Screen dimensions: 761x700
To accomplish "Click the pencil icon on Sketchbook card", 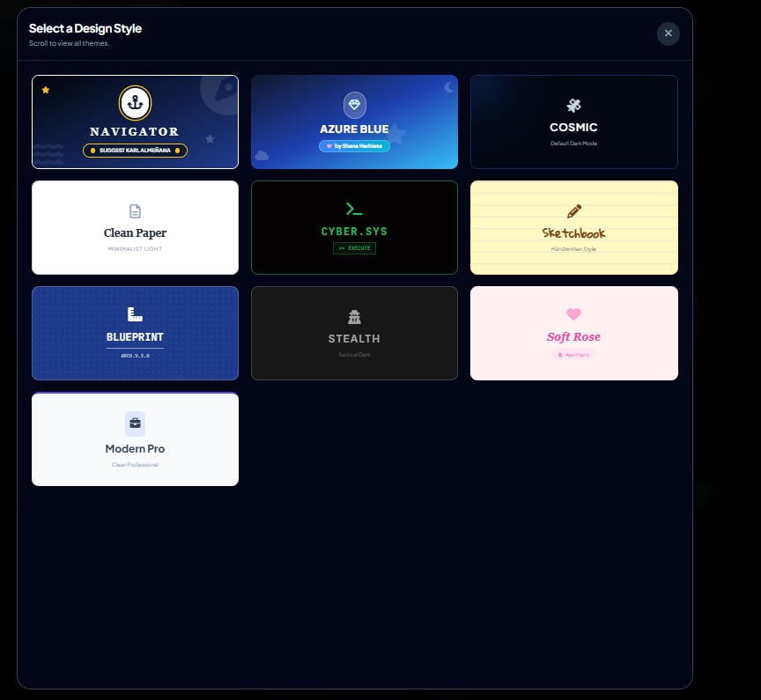I will [574, 211].
